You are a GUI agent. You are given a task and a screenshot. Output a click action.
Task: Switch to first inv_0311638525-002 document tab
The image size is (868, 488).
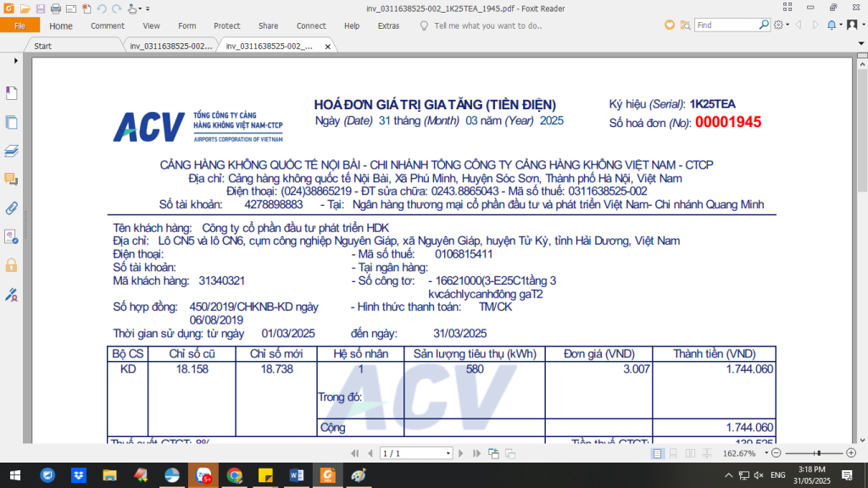click(x=170, y=46)
